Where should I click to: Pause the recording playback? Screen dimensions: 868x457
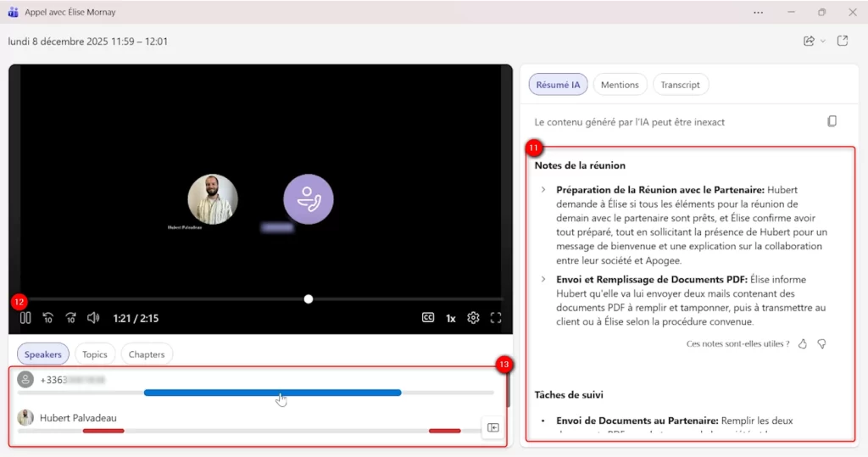25,318
